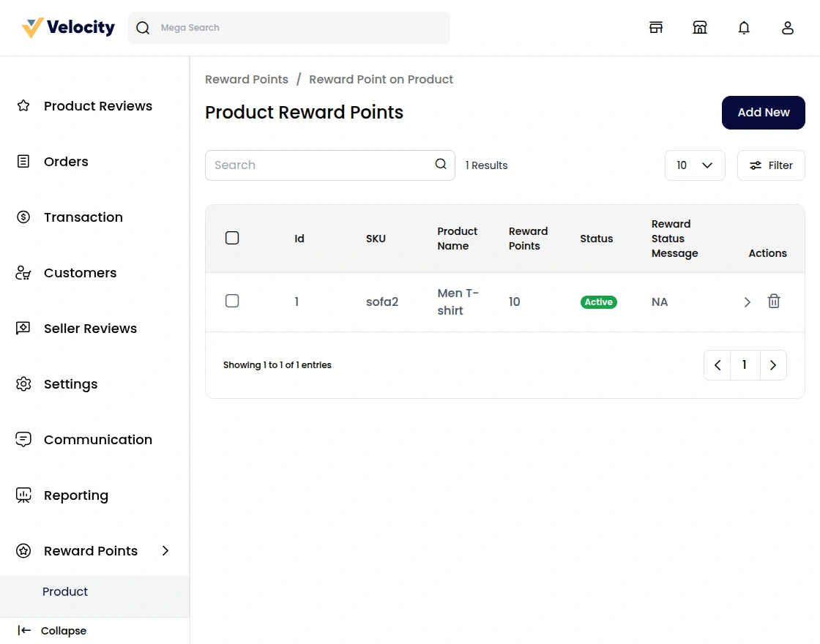Click 'Showing 1 to 1 of 1 entries'
Viewport: 820px width, 644px height.
pos(277,365)
